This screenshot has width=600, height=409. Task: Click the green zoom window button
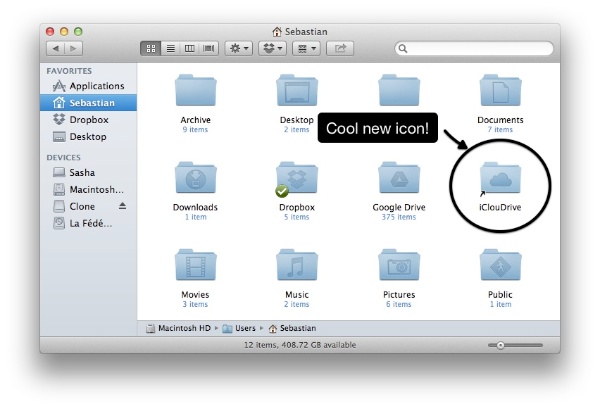(78, 31)
